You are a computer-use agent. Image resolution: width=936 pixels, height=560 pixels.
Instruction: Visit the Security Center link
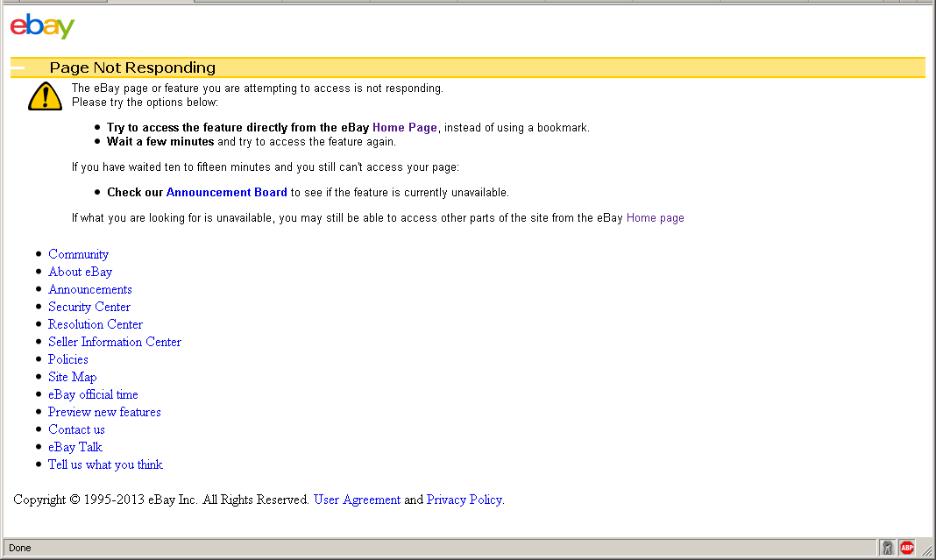(89, 307)
